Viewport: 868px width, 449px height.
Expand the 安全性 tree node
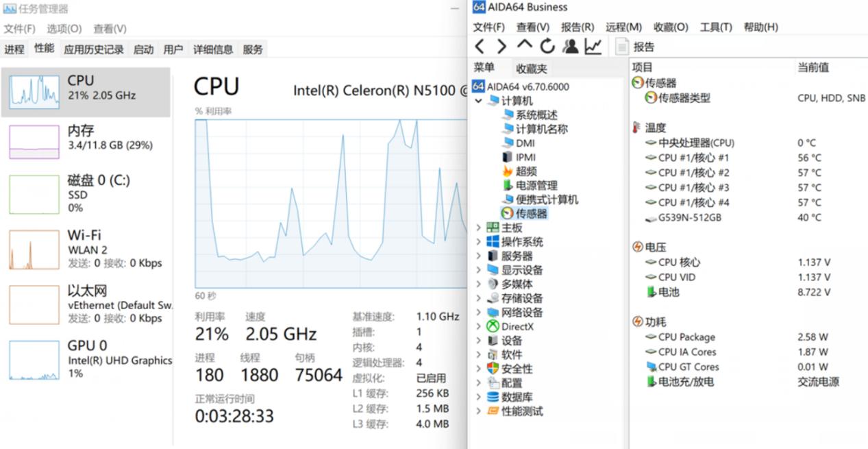coord(478,368)
